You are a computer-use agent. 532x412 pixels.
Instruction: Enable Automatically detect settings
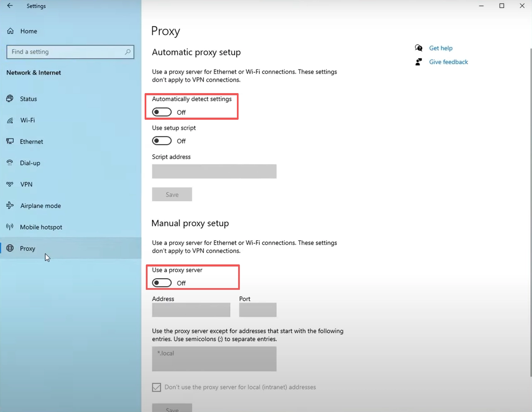pos(162,112)
